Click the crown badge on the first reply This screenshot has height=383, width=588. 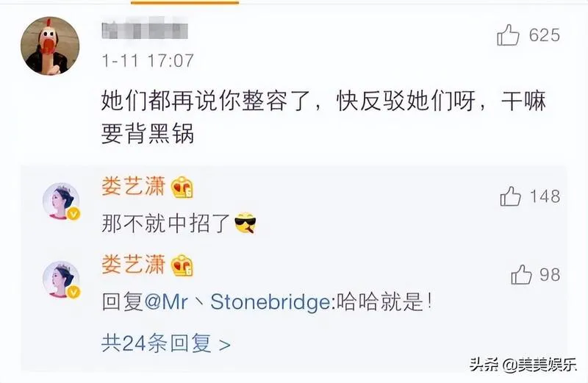(x=182, y=187)
